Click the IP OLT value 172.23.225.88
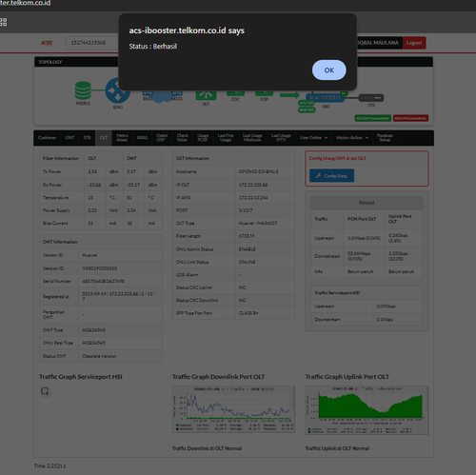Screen dimensions: 476x475 (253, 185)
